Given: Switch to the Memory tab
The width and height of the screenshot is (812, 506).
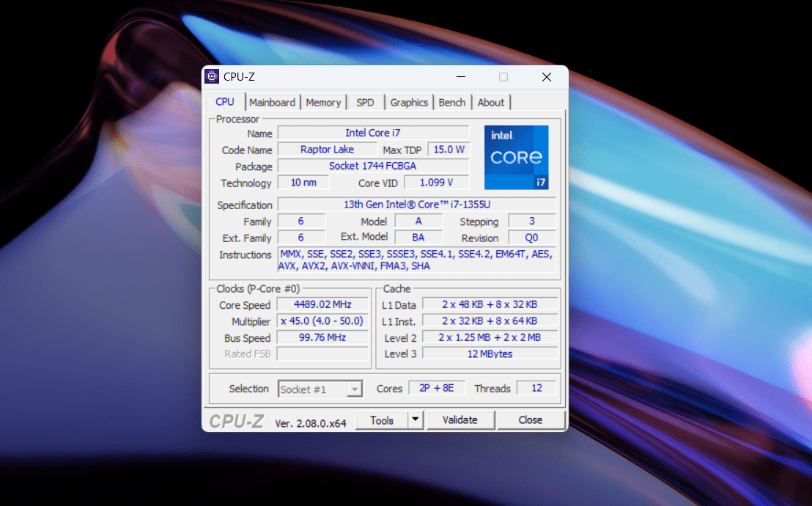Looking at the screenshot, I should pos(323,103).
